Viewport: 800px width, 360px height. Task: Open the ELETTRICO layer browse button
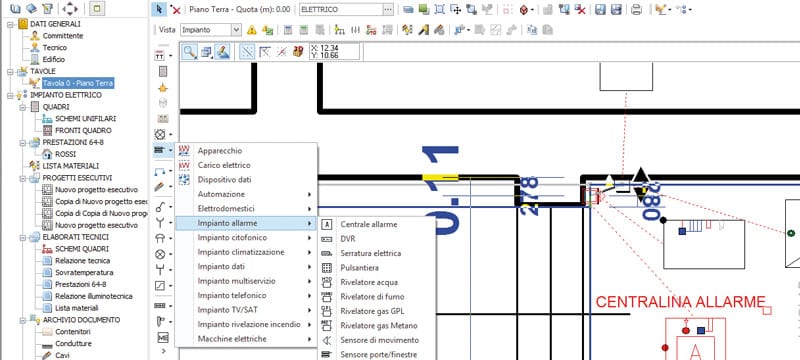[x=388, y=10]
